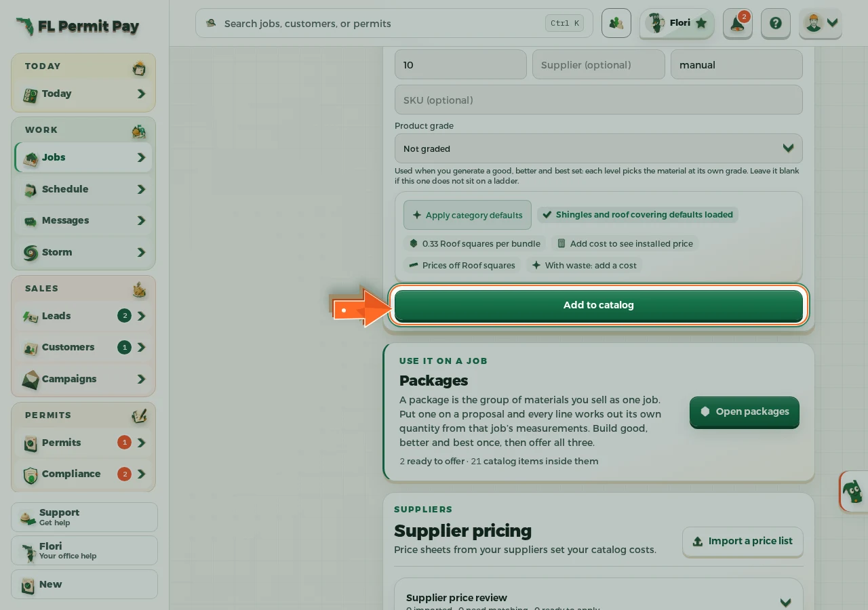Click the Storm hurricane icon
The width and height of the screenshot is (868, 610).
tap(31, 253)
